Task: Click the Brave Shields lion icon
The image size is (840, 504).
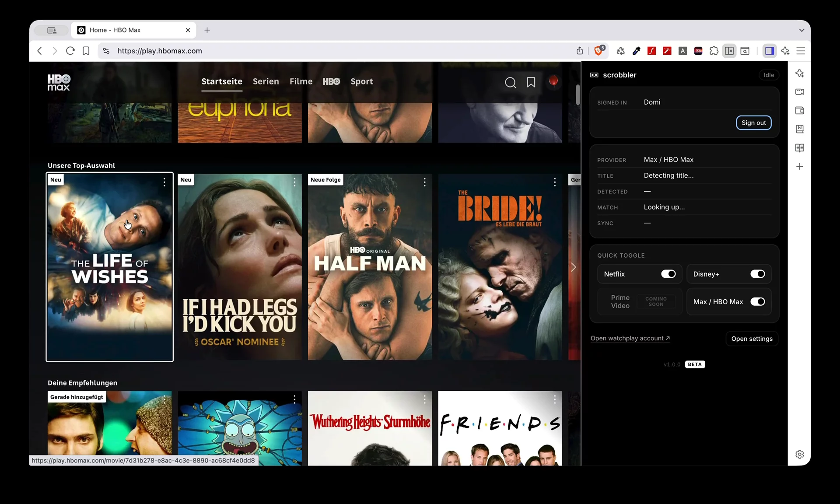Action: click(598, 51)
